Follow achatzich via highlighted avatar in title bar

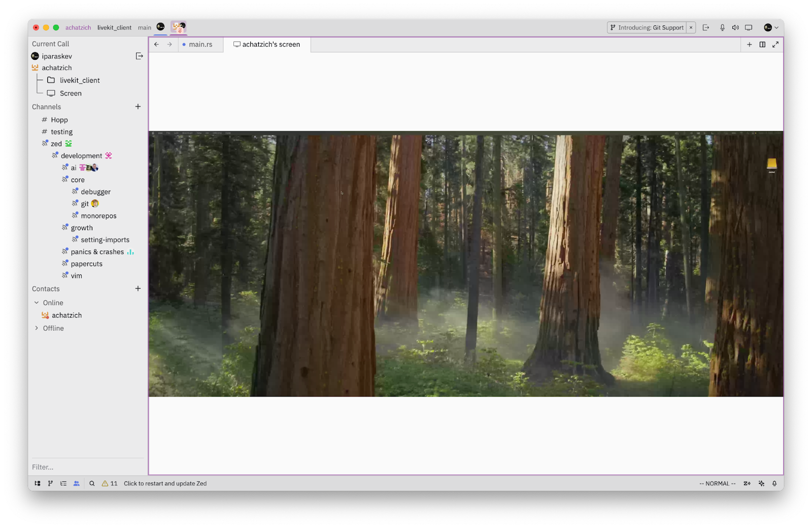(x=179, y=27)
